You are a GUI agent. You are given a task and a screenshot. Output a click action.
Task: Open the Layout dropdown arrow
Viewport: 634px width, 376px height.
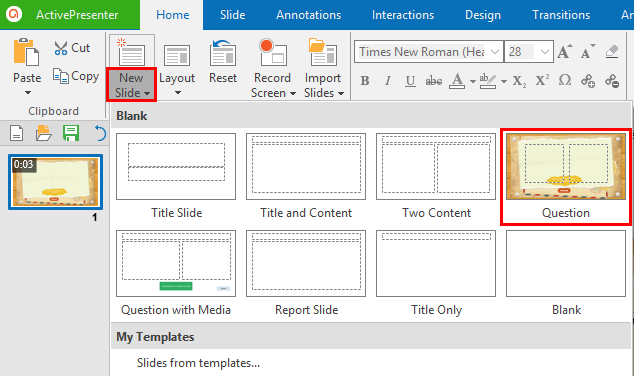point(178,93)
